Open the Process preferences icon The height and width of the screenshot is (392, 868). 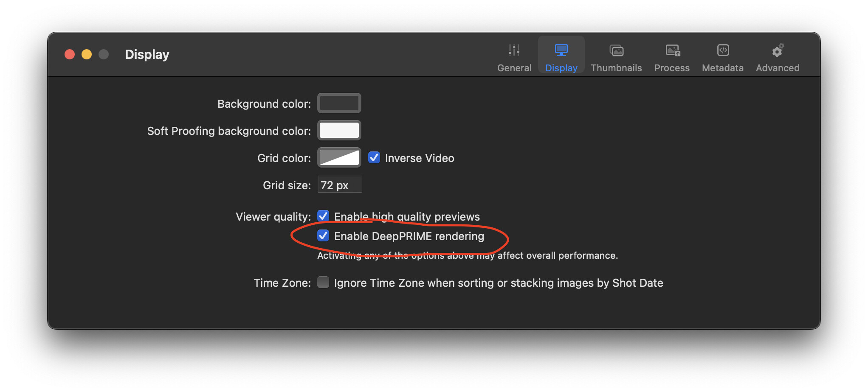(x=672, y=50)
